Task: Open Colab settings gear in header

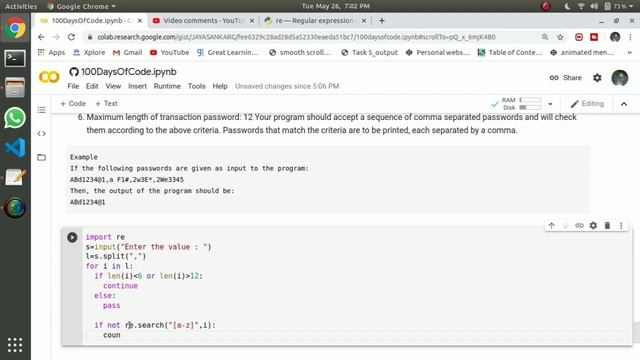Action: 597,78
